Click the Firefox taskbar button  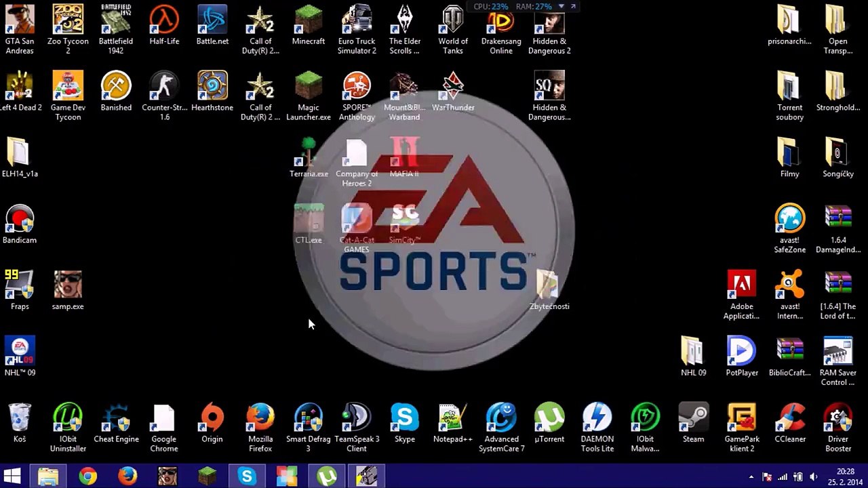[127, 476]
